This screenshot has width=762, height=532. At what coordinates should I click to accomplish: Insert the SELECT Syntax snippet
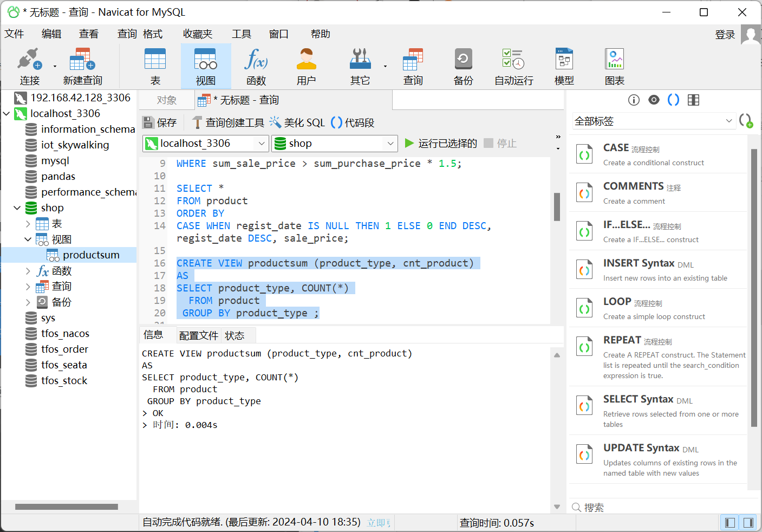[658, 411]
